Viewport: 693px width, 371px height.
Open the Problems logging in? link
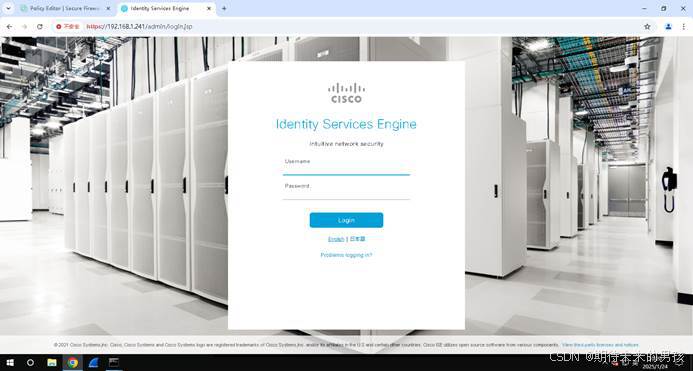(346, 255)
